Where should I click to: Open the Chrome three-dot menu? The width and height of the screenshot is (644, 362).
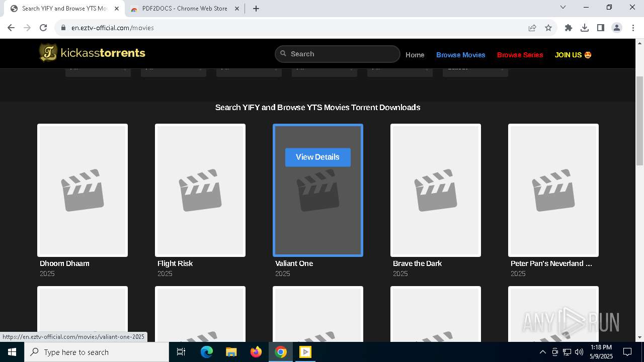633,28
